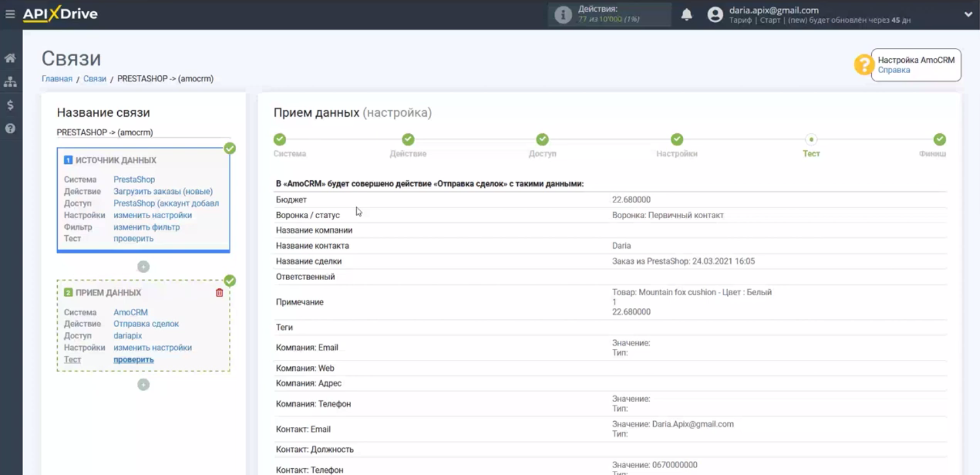
Task: Click изменить настройки in receiver block
Action: pos(152,347)
